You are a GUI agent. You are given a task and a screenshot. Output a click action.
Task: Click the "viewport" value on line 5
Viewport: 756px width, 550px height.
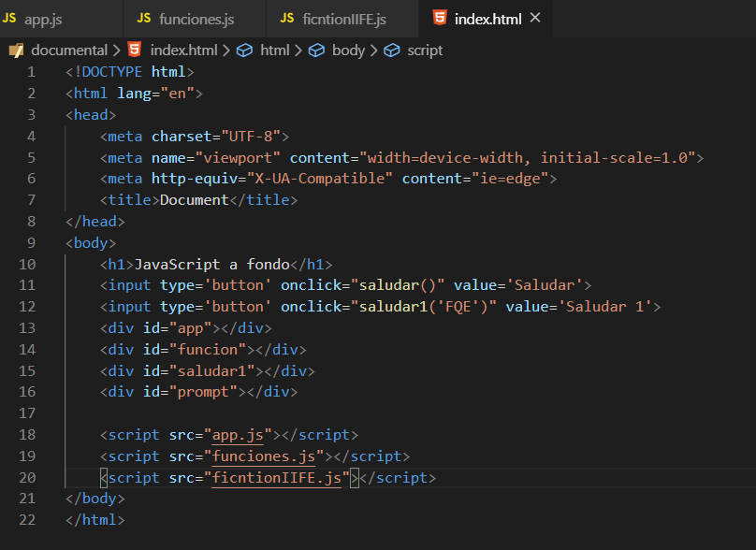[238, 158]
